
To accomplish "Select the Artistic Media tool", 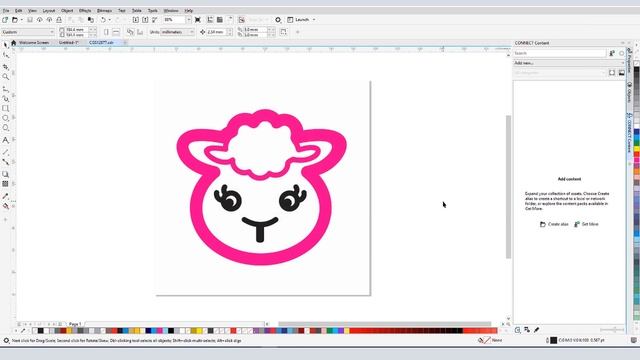I will coord(5,98).
